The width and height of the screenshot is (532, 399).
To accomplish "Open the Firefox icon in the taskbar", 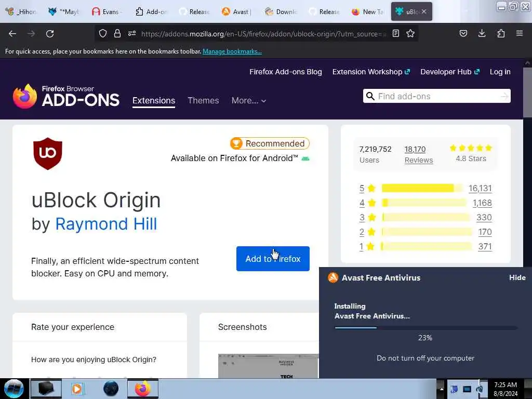I will tap(143, 389).
